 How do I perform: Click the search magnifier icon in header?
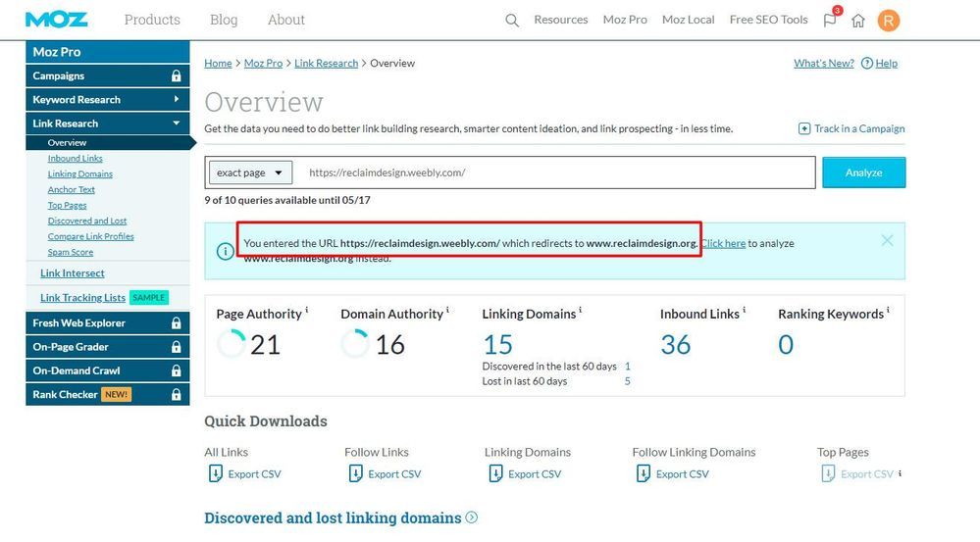click(x=512, y=21)
